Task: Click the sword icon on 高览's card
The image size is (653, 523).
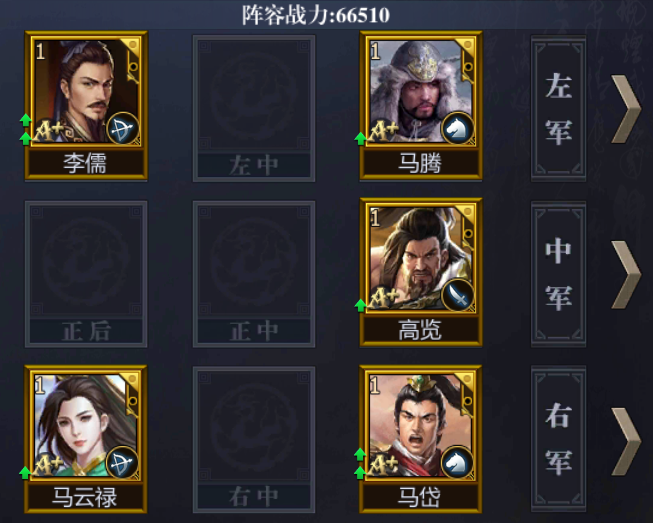Action: click(x=458, y=295)
